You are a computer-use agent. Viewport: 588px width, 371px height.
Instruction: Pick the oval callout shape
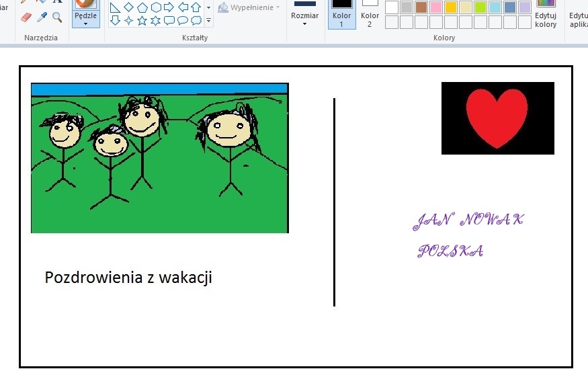(183, 20)
